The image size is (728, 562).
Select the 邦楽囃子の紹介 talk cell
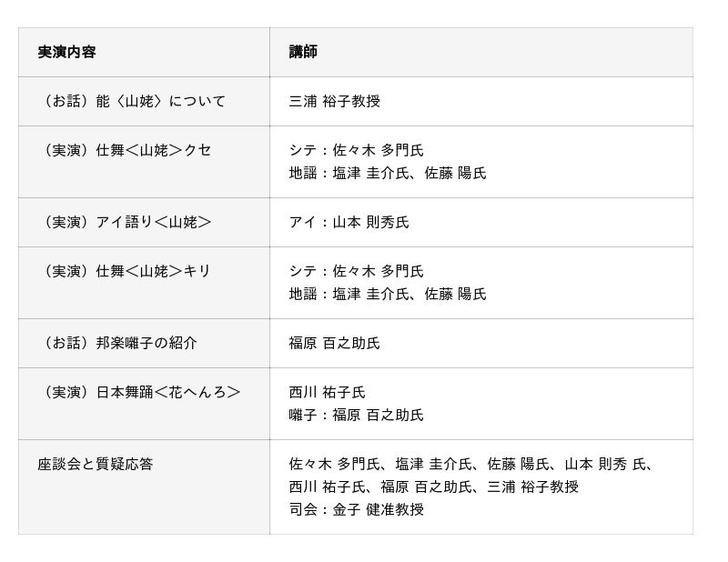point(117,344)
